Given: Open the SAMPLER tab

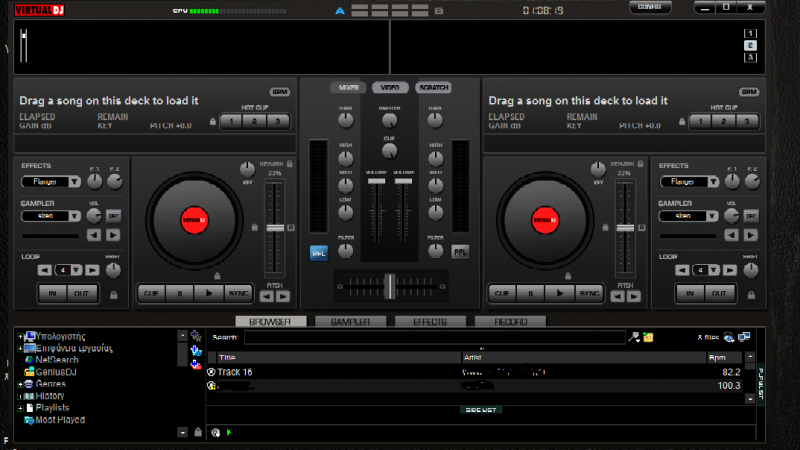Looking at the screenshot, I should (x=351, y=322).
